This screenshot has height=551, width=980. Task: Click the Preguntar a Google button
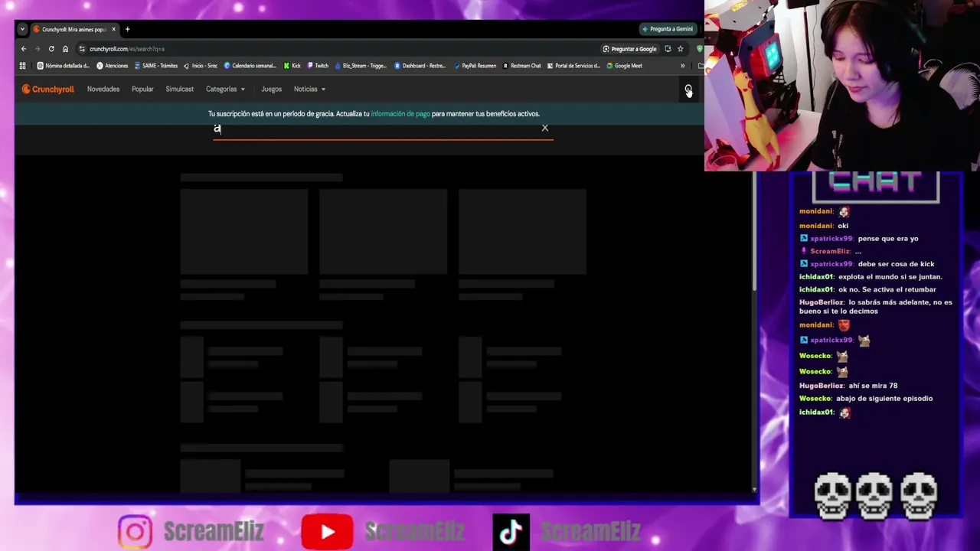(629, 49)
